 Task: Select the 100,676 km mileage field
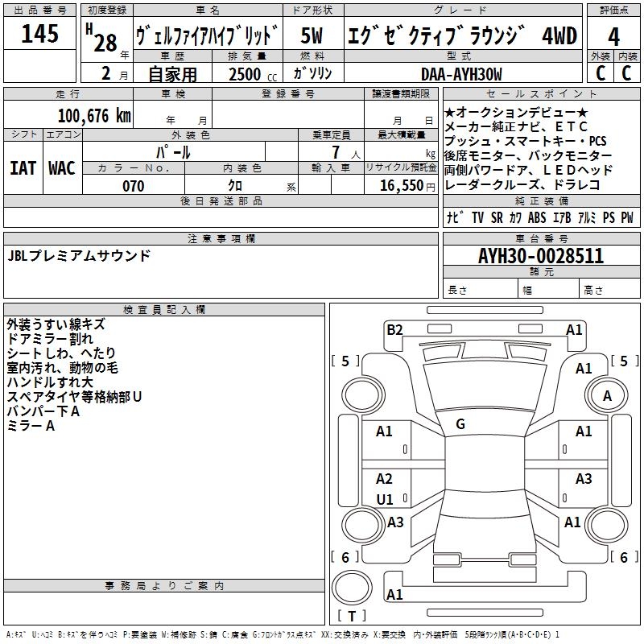tap(94, 116)
